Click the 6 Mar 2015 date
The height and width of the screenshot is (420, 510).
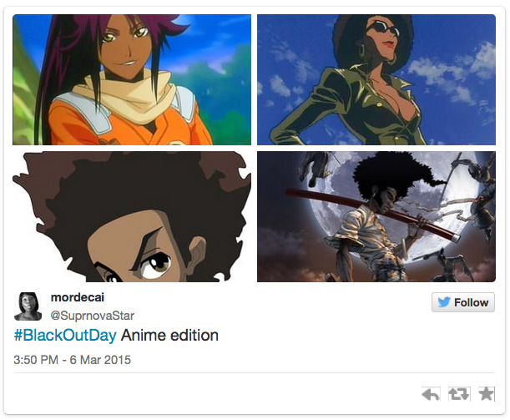[100, 360]
